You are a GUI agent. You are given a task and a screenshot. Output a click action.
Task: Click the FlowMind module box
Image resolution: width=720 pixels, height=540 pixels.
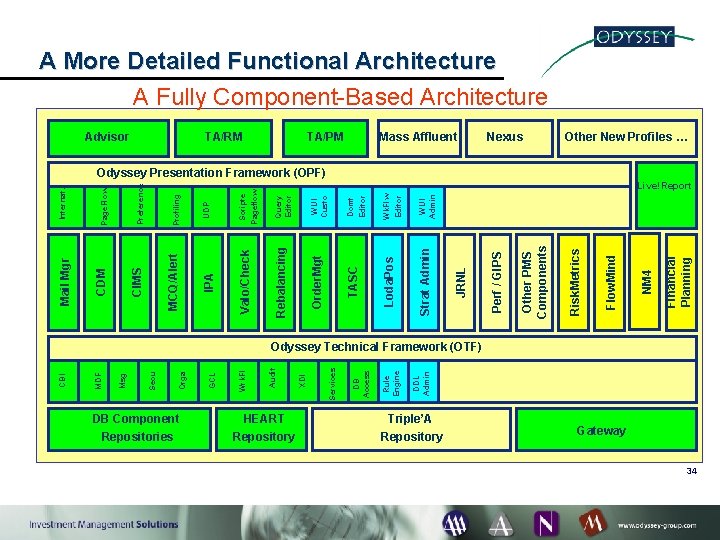pyautogui.click(x=609, y=282)
